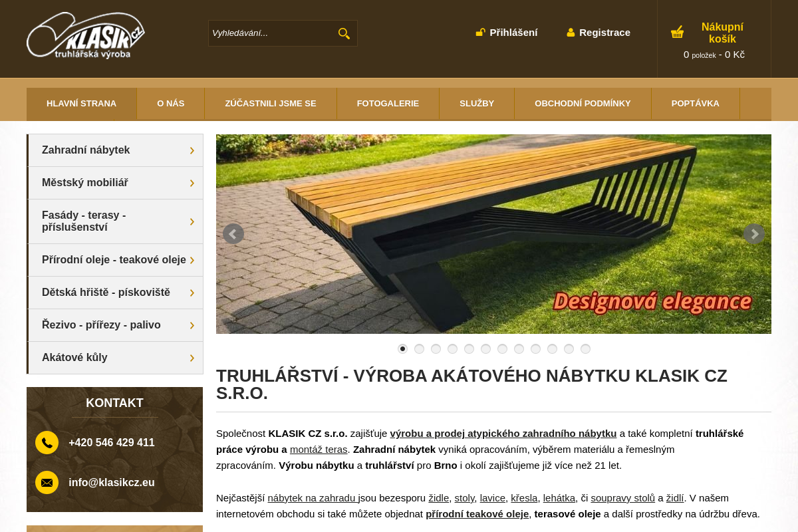Switch to the Obchodní podmínky menu item
The image size is (798, 532).
click(583, 103)
